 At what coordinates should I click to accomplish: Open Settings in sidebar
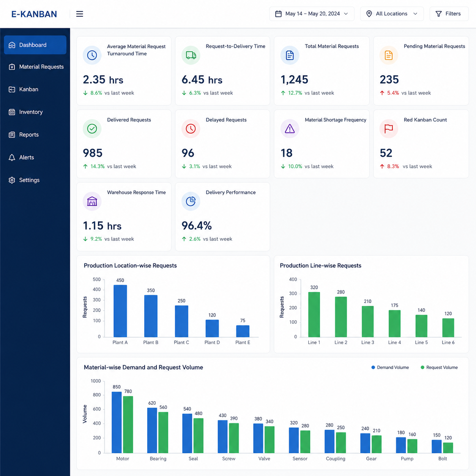(35, 180)
